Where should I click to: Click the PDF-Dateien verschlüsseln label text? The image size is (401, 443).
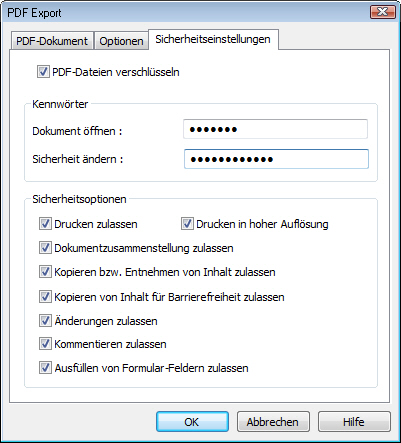tap(116, 72)
